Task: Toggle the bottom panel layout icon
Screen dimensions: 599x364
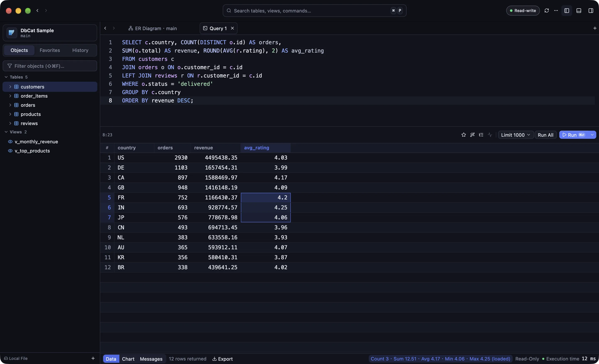Action: (579, 10)
